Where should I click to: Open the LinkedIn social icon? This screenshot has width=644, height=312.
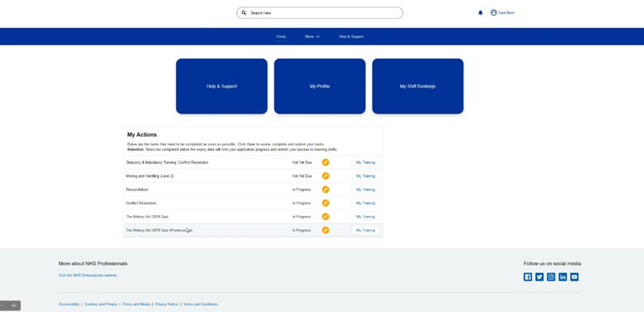563,277
